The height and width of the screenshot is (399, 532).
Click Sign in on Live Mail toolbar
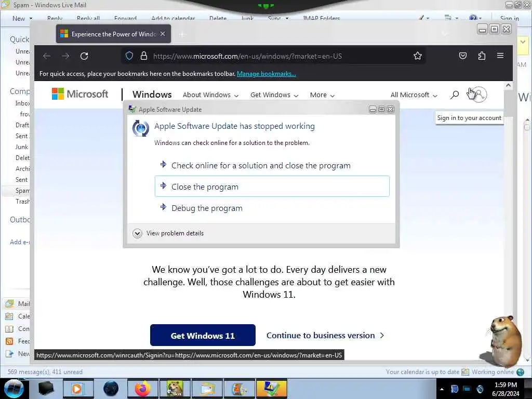[509, 18]
